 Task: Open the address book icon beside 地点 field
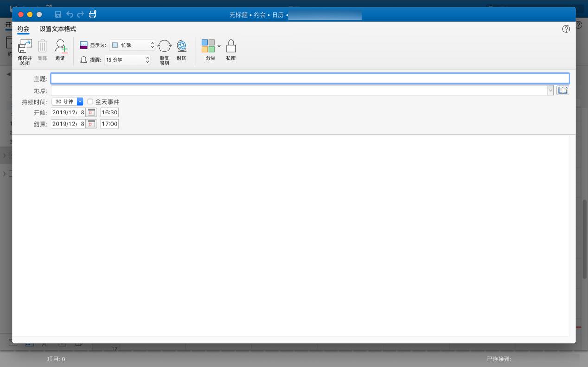point(562,90)
